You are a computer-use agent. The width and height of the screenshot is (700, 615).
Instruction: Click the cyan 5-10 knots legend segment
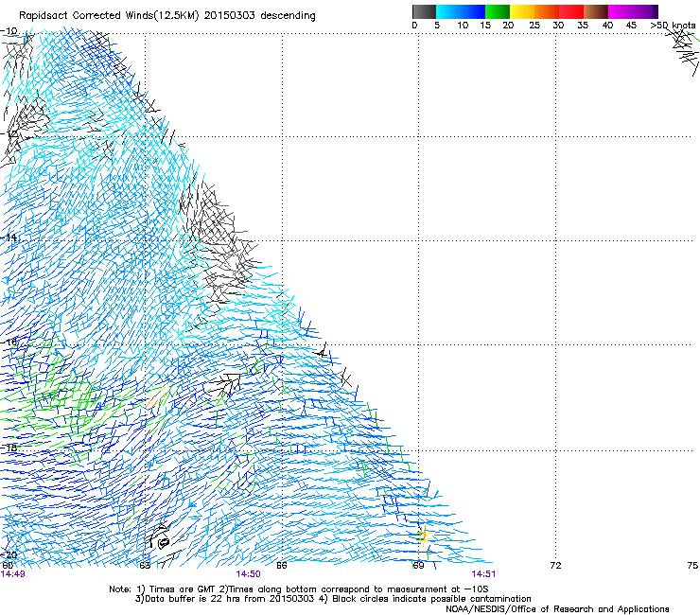click(x=448, y=11)
